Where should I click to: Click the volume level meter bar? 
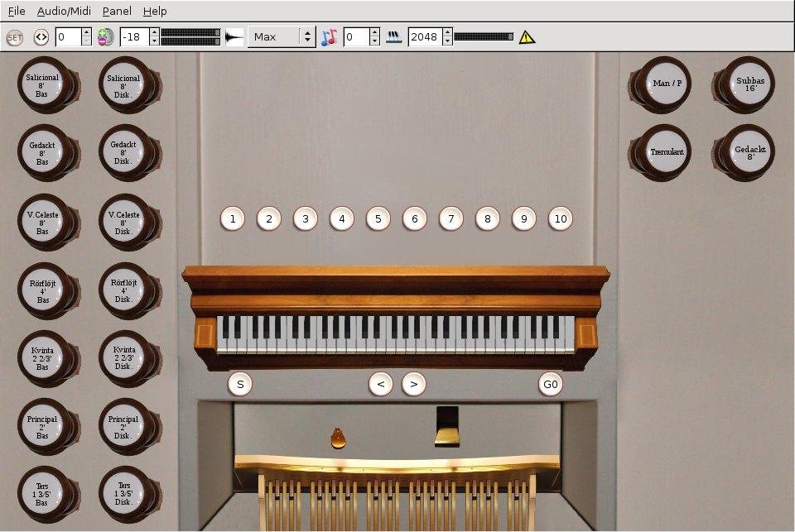coord(190,37)
